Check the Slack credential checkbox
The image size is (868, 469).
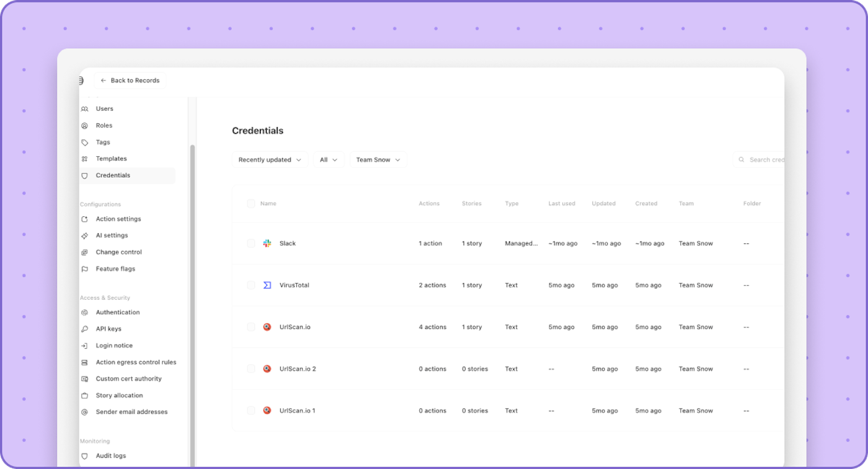(x=251, y=243)
